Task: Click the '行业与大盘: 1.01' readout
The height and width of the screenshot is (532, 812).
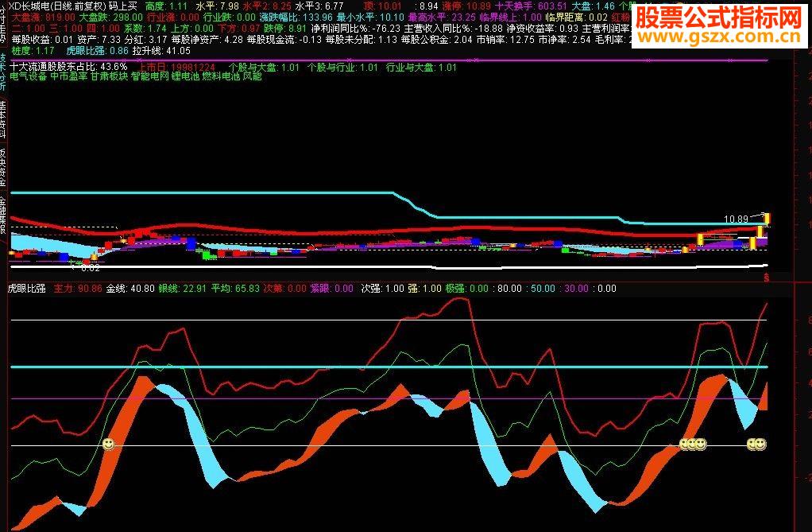Action: [422, 68]
